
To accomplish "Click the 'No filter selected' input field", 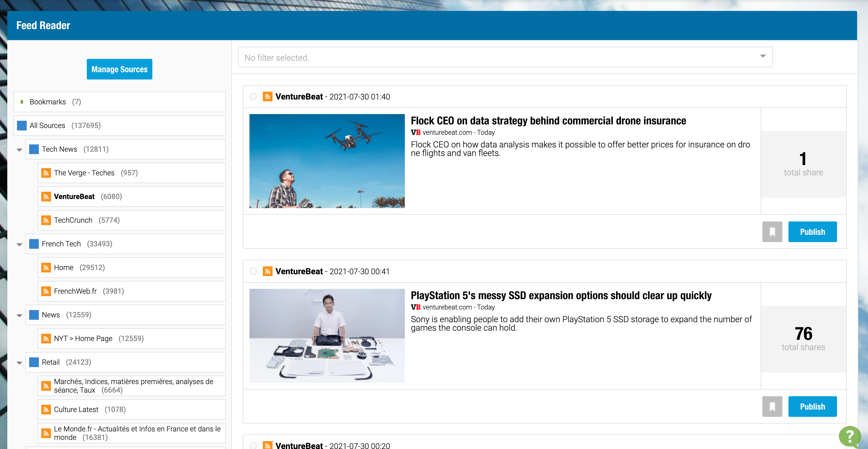I will click(x=505, y=57).
